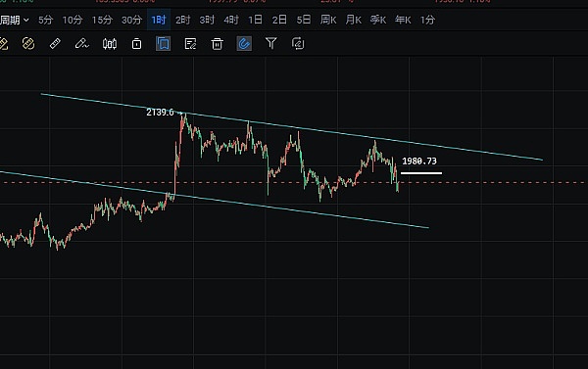Screen dimensions: 588x369
Task: Click the circular ruler measure icon
Action: 28,44
